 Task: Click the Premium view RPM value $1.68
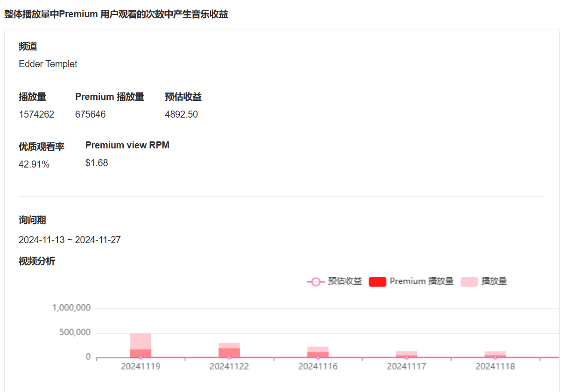97,163
